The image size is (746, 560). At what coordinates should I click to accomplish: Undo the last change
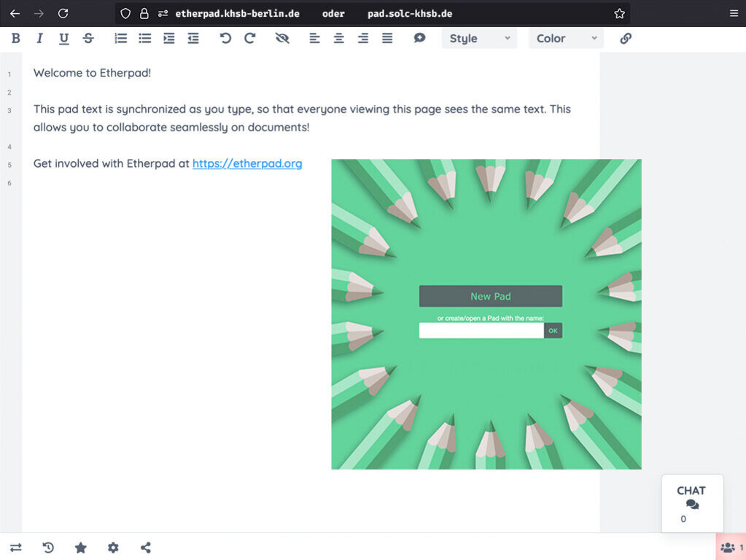pyautogui.click(x=225, y=39)
